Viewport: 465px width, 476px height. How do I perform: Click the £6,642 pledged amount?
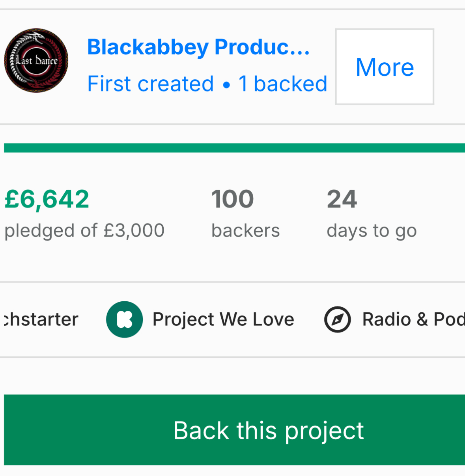[47, 199]
